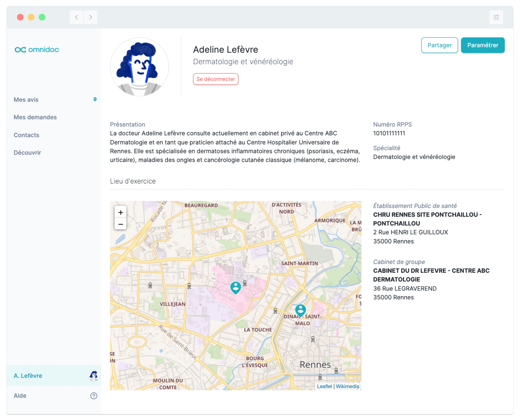The height and width of the screenshot is (420, 520).
Task: Click the address 2 Rue HENRI LE GUILLOUX
Action: tap(410, 233)
